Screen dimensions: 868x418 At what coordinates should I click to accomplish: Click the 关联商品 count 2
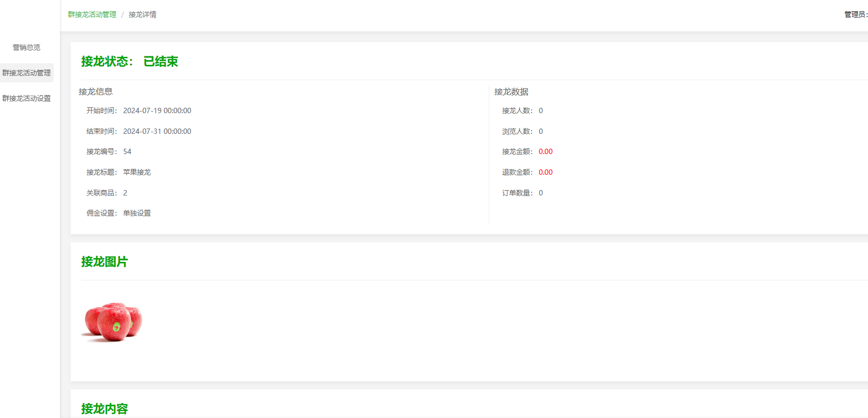click(x=125, y=193)
